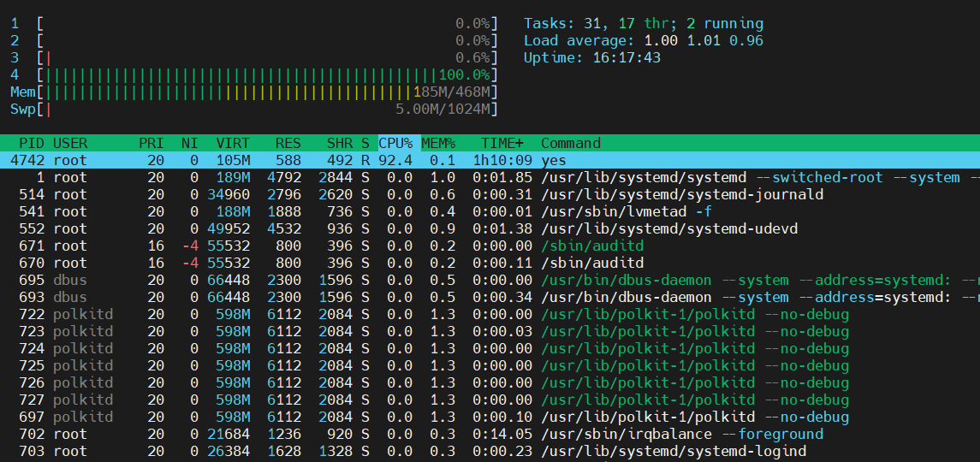
Task: Select polkitd thread row PID 724
Action: 490,348
